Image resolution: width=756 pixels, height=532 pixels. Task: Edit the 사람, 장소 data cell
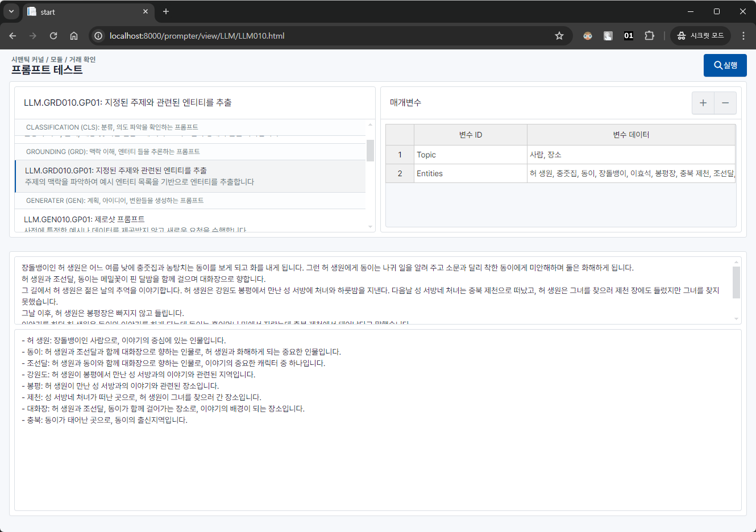click(x=631, y=155)
